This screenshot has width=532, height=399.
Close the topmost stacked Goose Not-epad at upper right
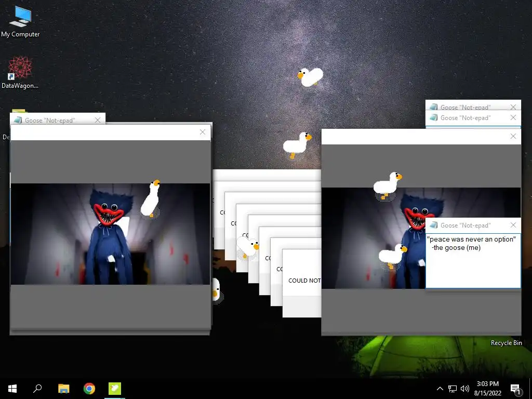(513, 107)
